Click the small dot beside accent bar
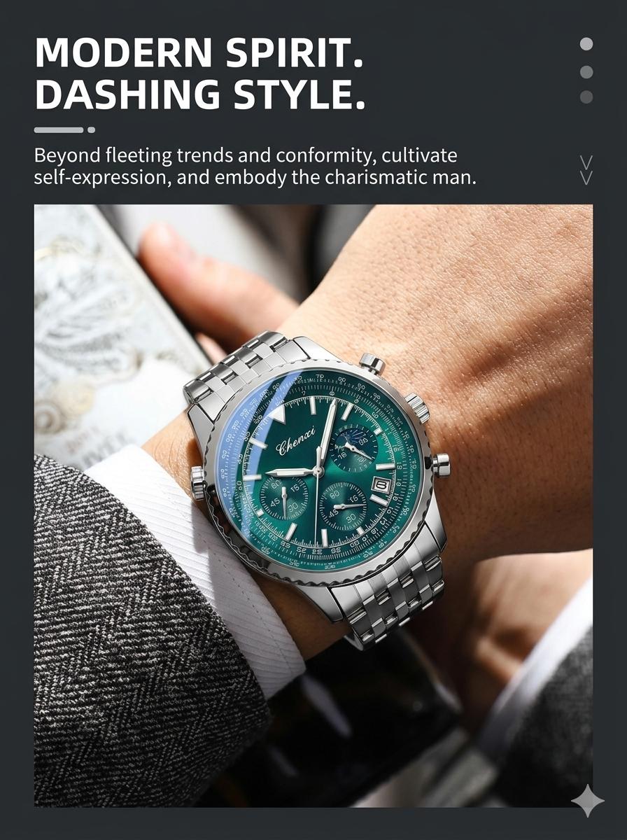The image size is (627, 840). point(92,129)
